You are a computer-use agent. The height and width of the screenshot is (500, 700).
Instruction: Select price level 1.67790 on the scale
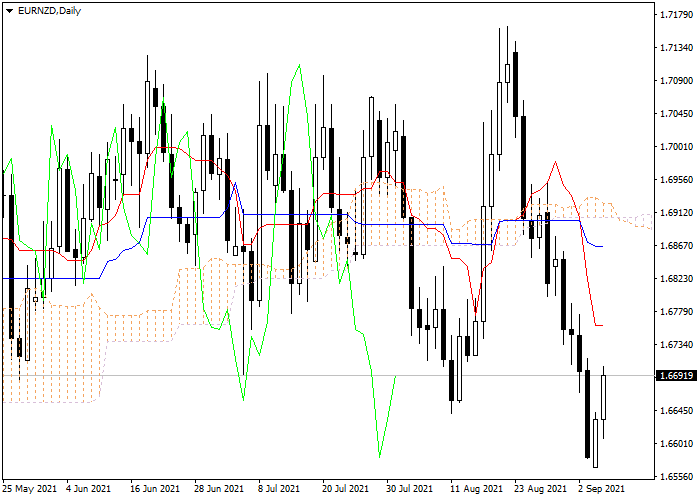point(677,312)
